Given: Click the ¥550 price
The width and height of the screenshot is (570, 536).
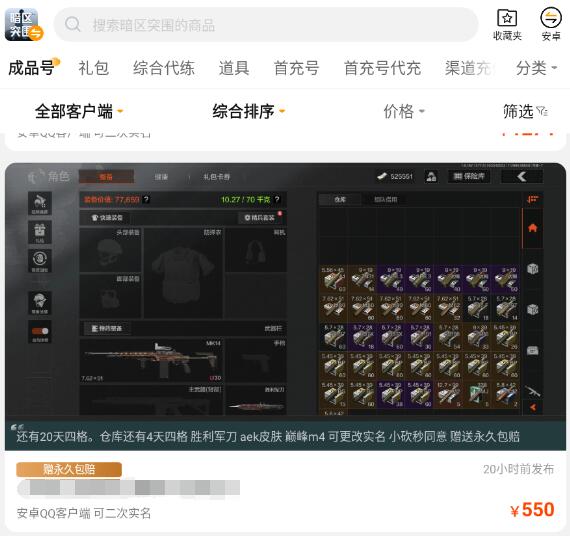Looking at the screenshot, I should pyautogui.click(x=532, y=510).
